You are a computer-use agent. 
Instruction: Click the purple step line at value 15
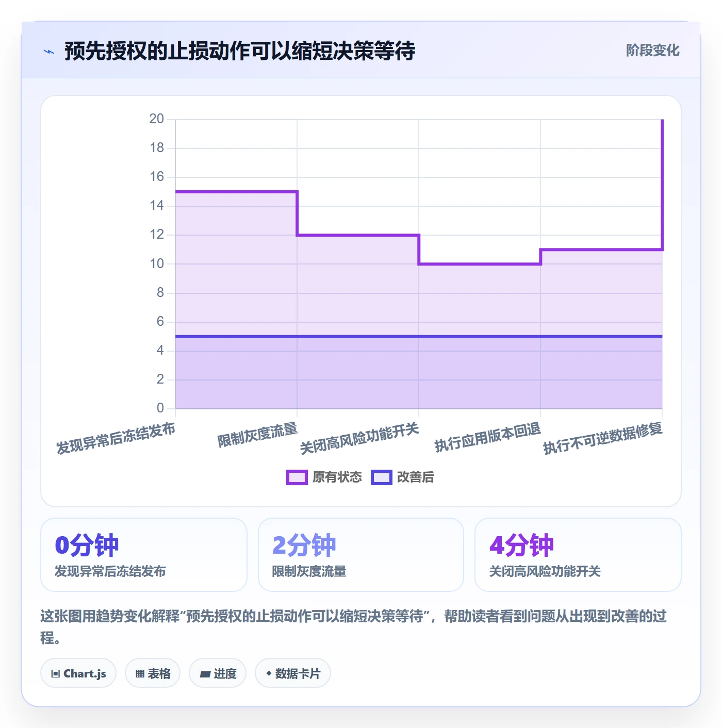click(x=236, y=192)
